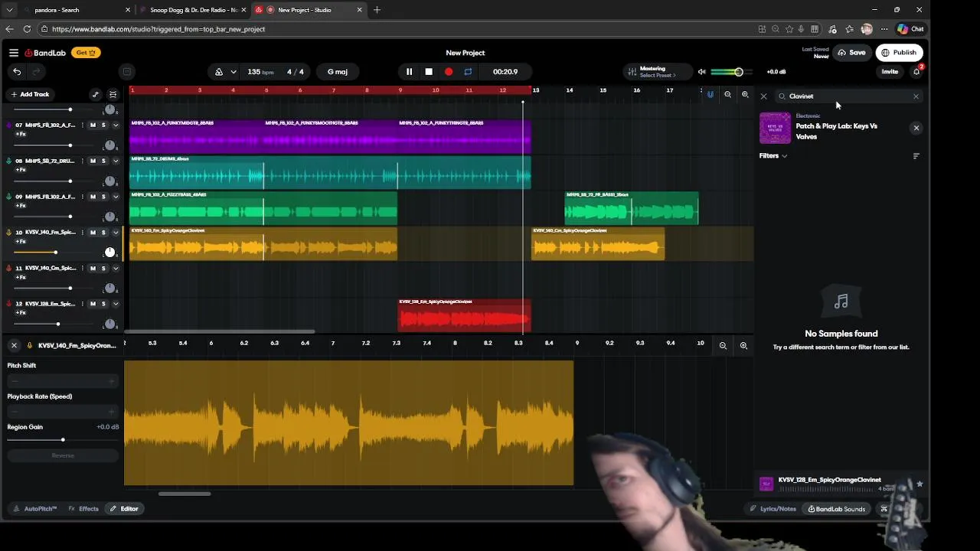Open automation curve tool
Viewport: 980px width, 551px height.
(x=95, y=94)
